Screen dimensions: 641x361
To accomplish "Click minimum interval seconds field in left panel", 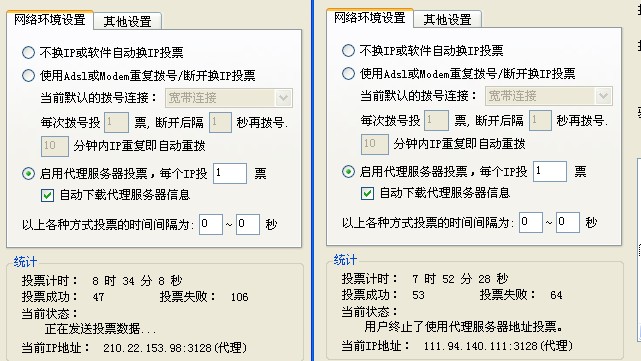I will (211, 224).
